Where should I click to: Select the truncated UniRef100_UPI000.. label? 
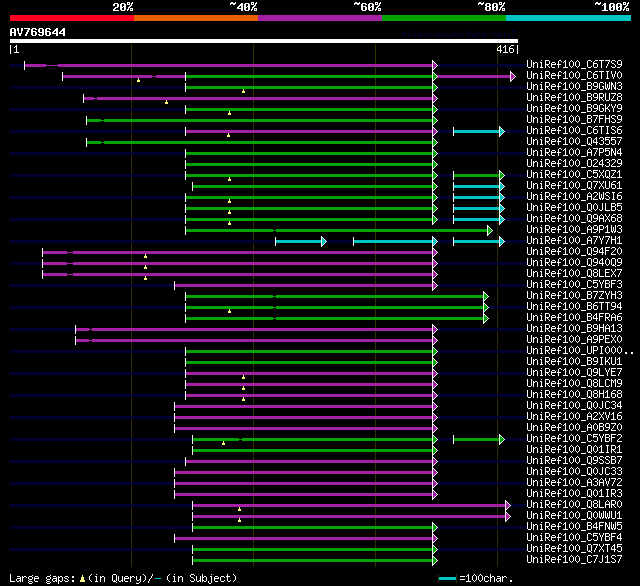tap(580, 351)
